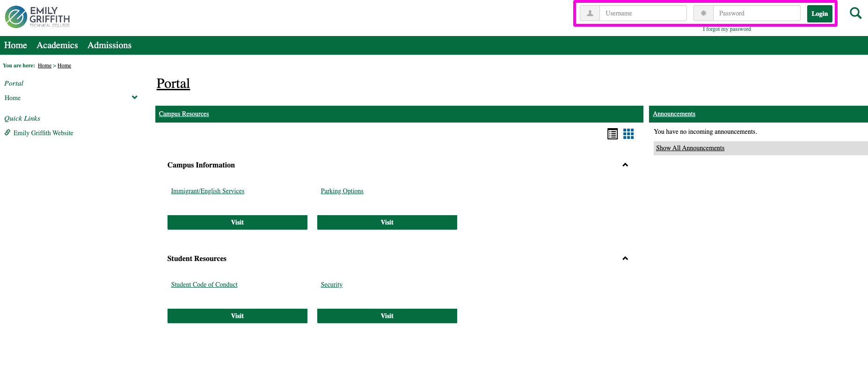Click the search magnifier icon
Screen dimensions: 868x377
(855, 13)
